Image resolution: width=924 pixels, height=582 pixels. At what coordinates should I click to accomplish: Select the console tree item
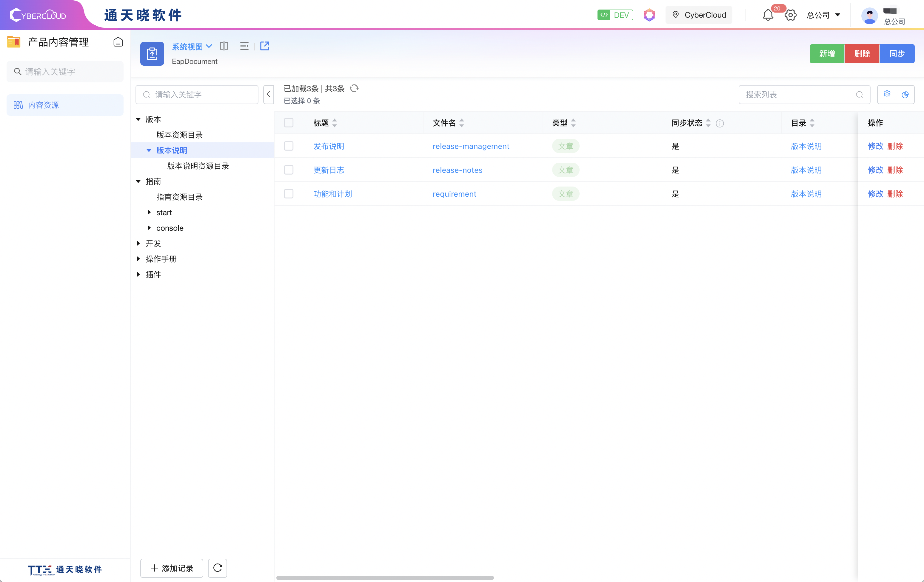pyautogui.click(x=170, y=228)
